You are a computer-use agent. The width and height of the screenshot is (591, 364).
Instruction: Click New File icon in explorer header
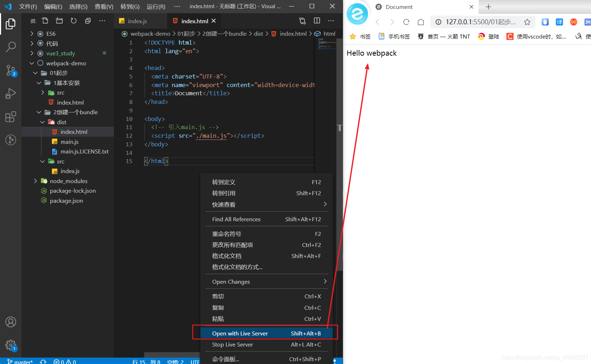pyautogui.click(x=45, y=21)
